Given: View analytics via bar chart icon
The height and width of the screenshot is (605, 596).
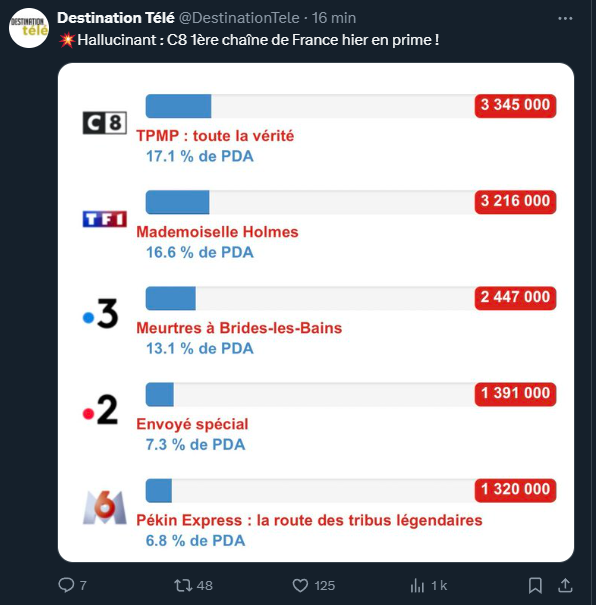Looking at the screenshot, I should [x=417, y=585].
